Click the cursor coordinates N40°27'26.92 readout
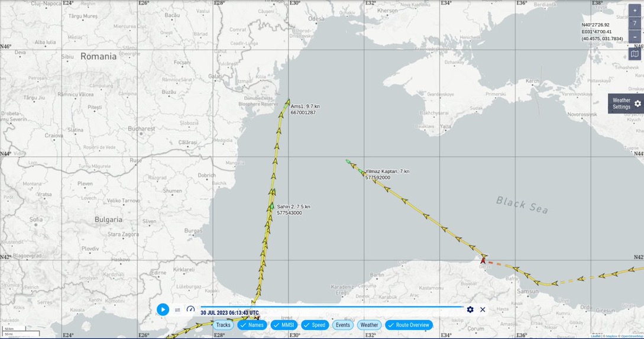644x339 pixels. click(596, 25)
